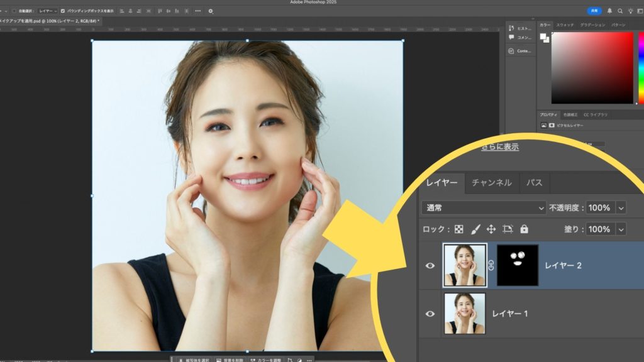Click the lock position move icon
This screenshot has width=644, height=362.
click(x=491, y=229)
